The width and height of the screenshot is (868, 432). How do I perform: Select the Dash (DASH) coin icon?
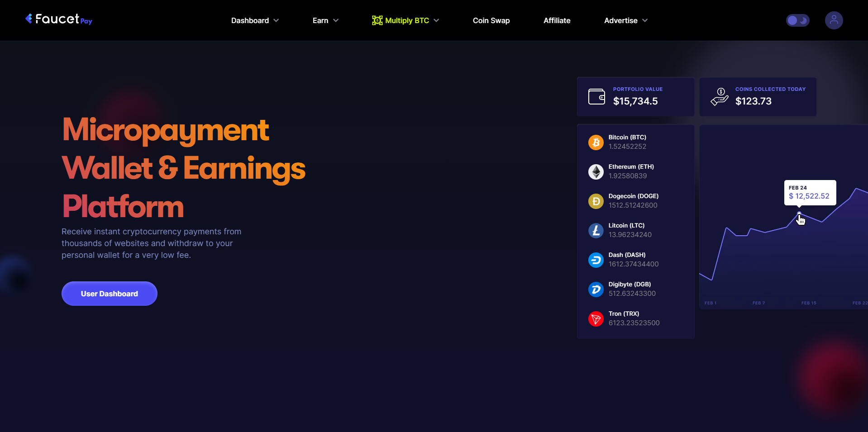596,260
